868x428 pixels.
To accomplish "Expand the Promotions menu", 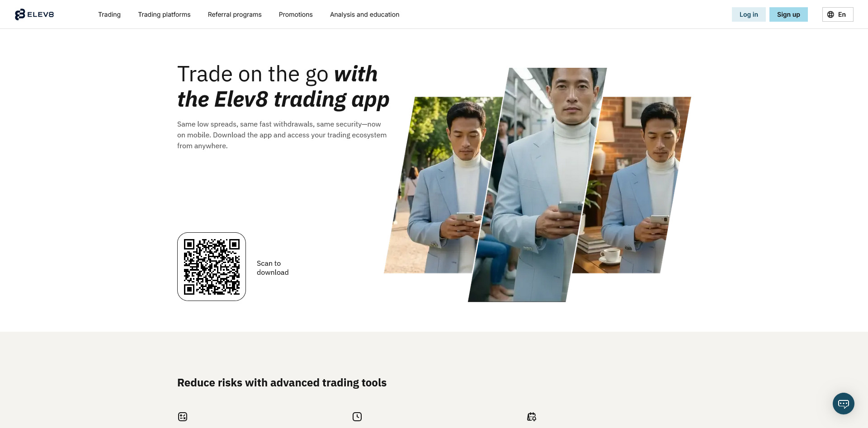I will click(x=296, y=14).
